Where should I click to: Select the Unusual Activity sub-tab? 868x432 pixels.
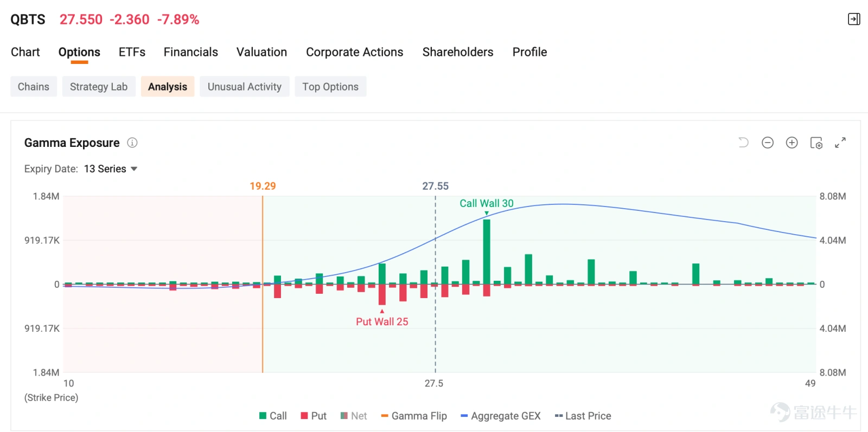[x=245, y=87]
